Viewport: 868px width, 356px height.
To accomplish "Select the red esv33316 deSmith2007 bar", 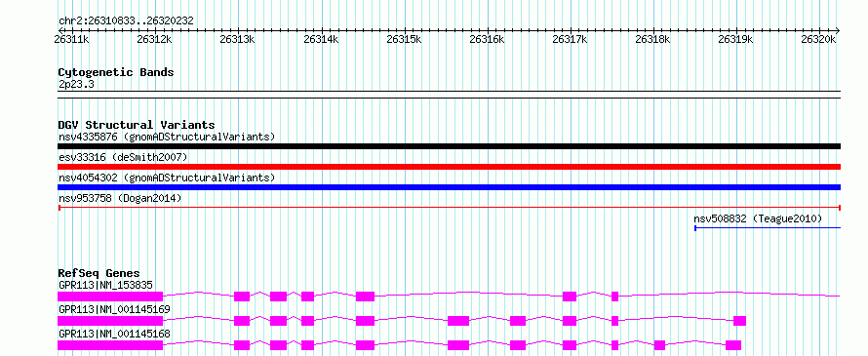I will click(x=449, y=167).
